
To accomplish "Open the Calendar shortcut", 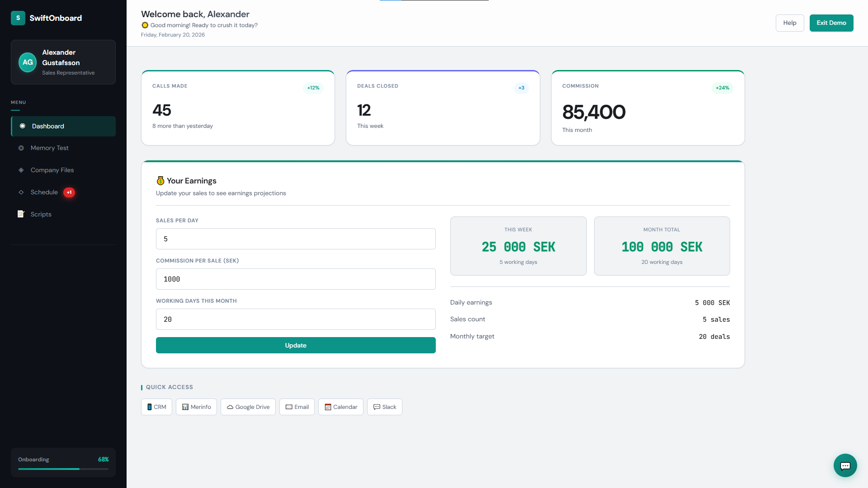I will tap(340, 407).
